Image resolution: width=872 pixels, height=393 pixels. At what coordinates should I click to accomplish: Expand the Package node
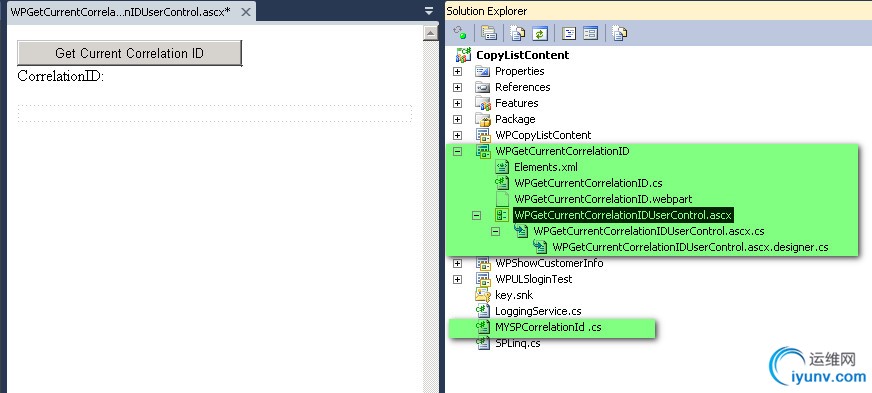pos(457,120)
